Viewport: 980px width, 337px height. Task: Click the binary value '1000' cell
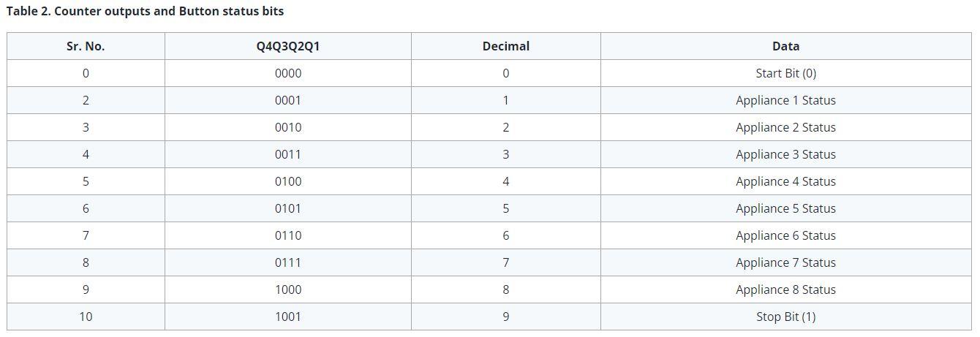point(287,289)
